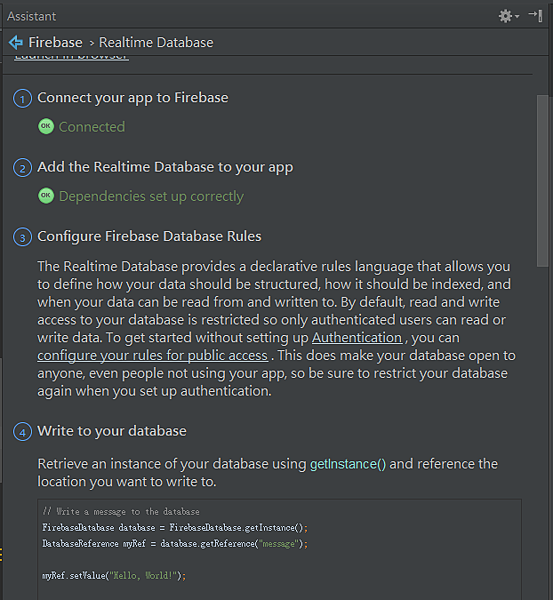Open the Authentication link
The image size is (553, 600).
coord(357,338)
